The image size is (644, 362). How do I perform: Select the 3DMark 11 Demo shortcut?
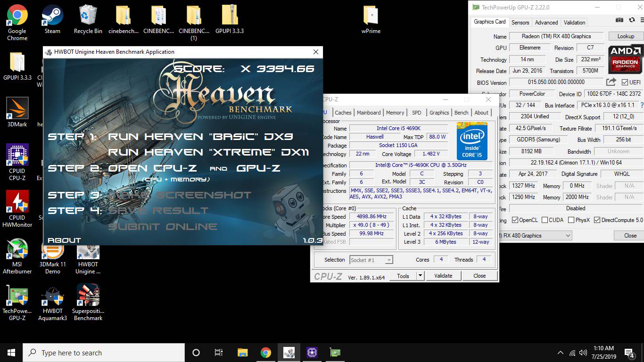point(53,259)
